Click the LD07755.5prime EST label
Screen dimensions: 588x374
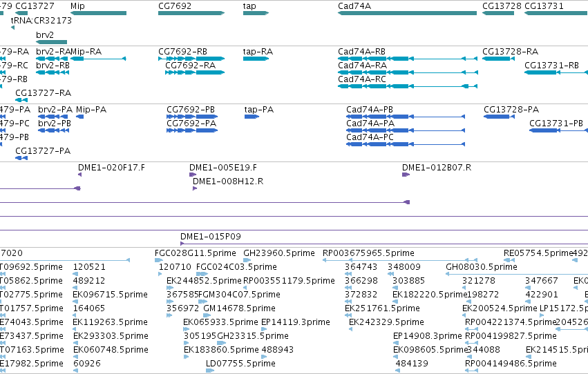(x=240, y=364)
